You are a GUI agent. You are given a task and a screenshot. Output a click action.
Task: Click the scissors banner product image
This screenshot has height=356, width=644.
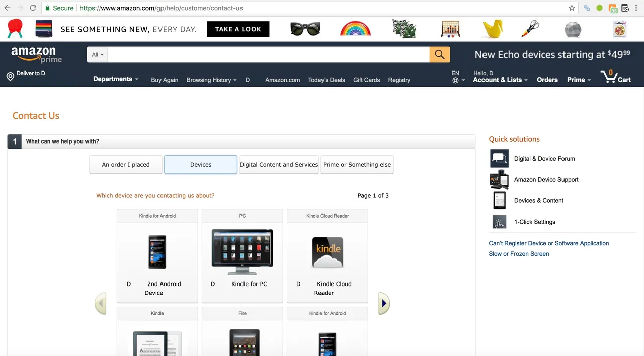(x=530, y=29)
